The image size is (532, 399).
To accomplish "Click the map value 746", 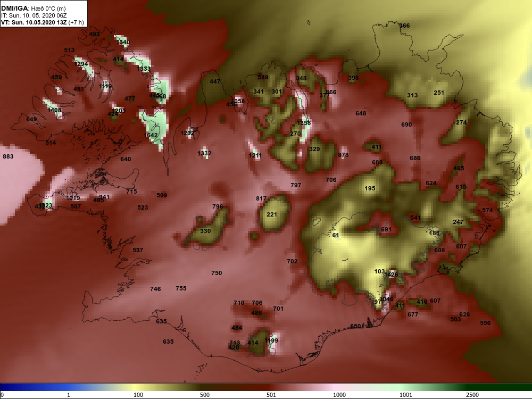I will click(155, 289).
